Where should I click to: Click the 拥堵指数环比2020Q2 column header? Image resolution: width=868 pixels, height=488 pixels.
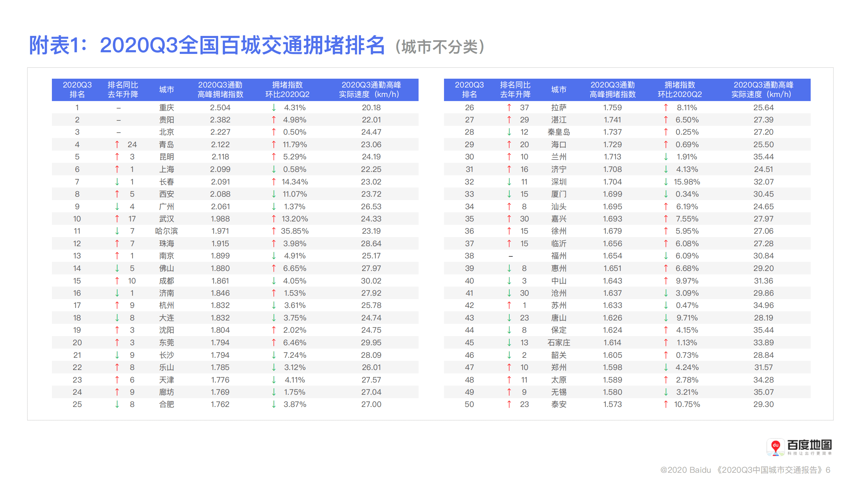288,90
